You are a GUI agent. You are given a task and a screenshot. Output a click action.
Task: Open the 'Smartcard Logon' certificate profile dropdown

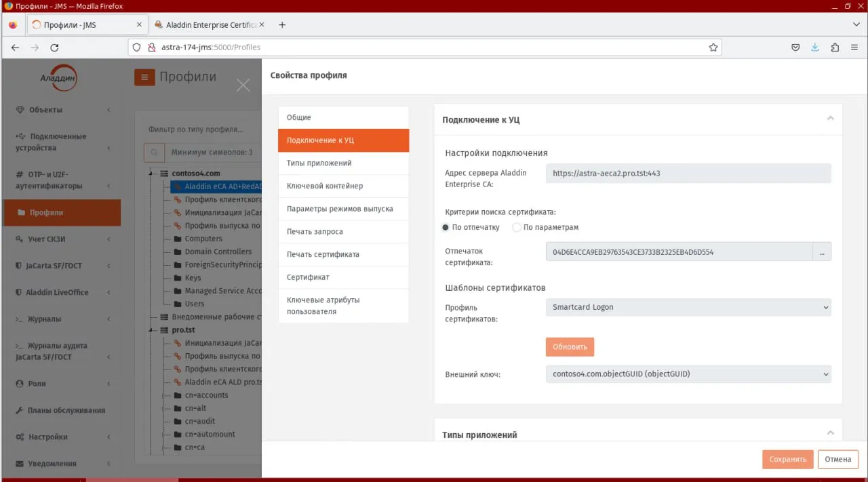pos(688,307)
